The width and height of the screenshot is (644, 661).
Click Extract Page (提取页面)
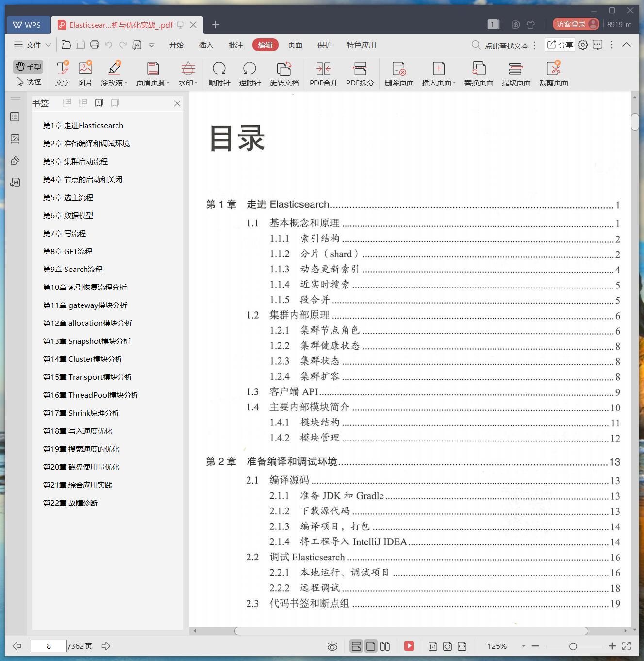click(516, 73)
